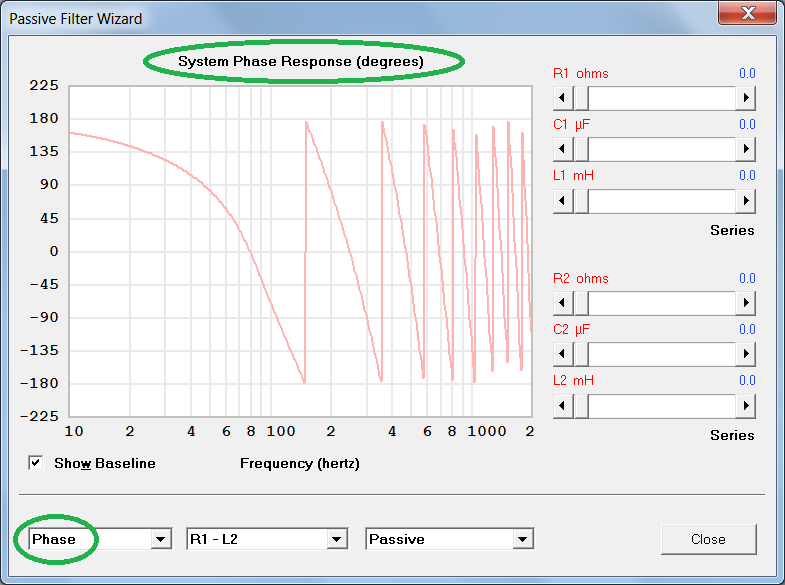Click the L1 mH value 0.0
Viewport: 785px width, 585px height.
747,175
